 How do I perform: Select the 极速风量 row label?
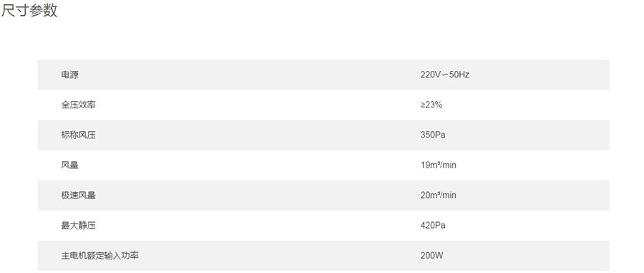[x=78, y=196]
